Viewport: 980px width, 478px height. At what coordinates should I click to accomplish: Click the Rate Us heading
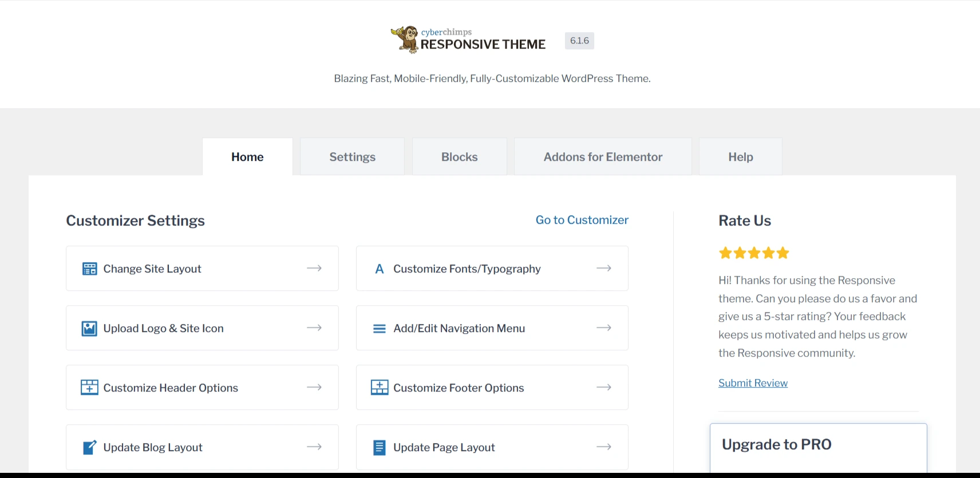745,220
